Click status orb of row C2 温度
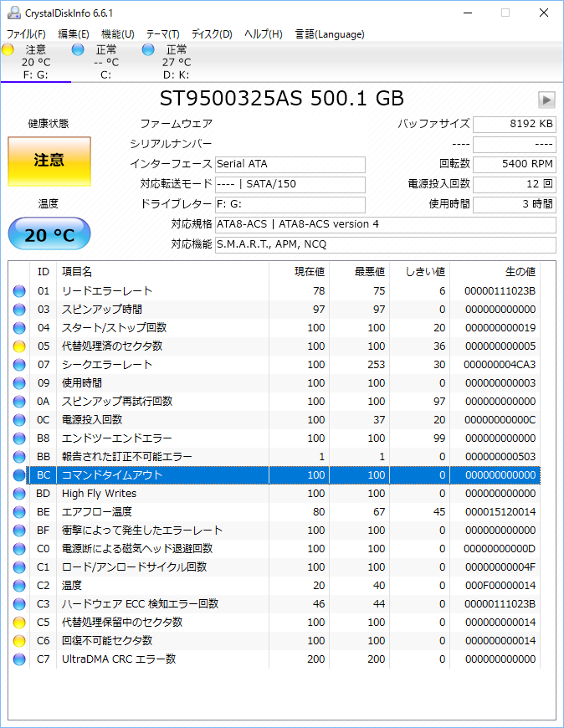Screen dimensions: 564x728 19,586
